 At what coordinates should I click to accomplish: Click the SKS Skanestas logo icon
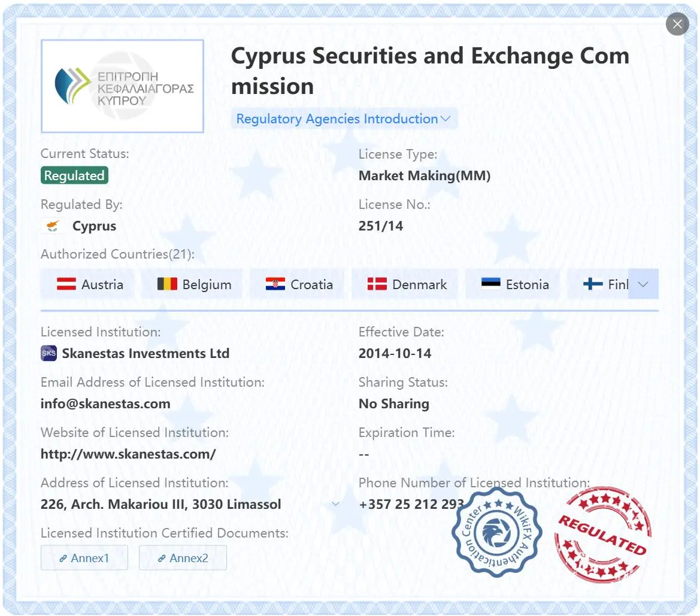pos(49,353)
